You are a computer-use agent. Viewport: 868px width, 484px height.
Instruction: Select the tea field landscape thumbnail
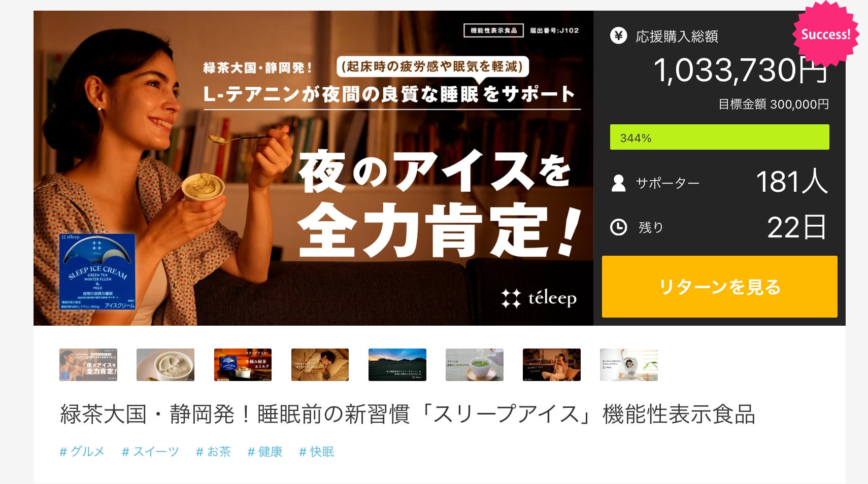coord(397,364)
